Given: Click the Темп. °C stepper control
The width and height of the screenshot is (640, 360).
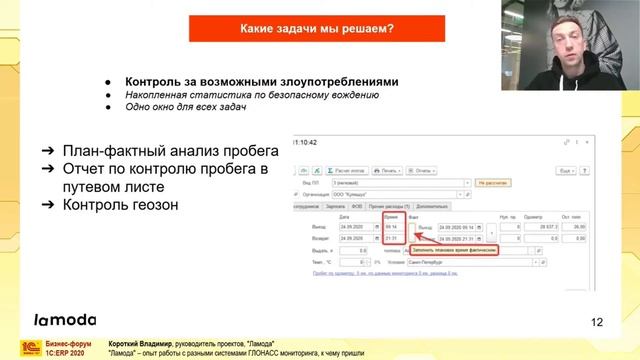Looking at the screenshot, I should point(368,262).
